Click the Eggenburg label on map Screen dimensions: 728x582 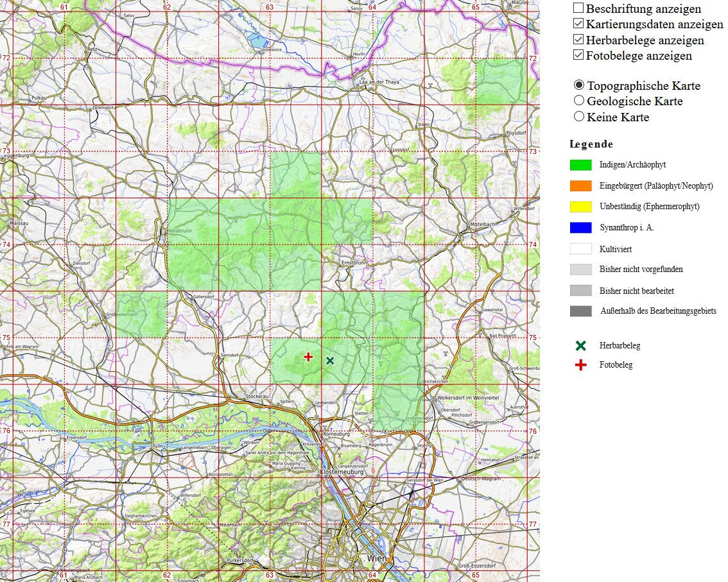coord(16,156)
